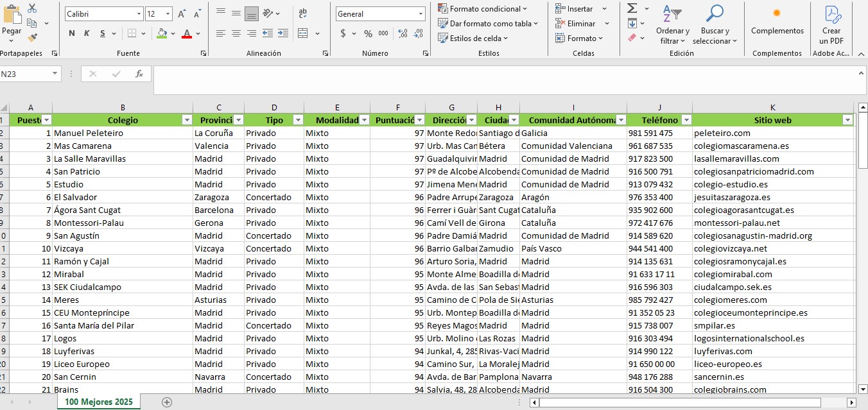This screenshot has height=410, width=868.
Task: Click the percent style icon
Action: point(368,33)
